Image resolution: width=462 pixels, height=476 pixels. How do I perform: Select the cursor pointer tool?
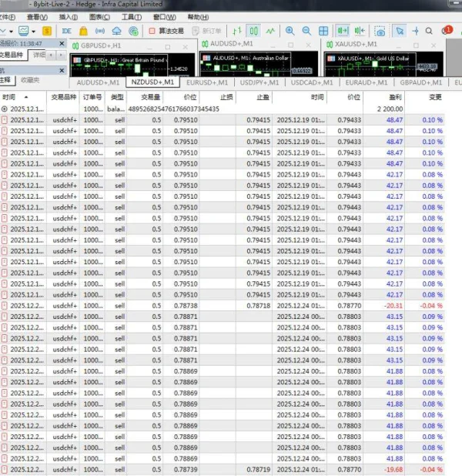399,31
